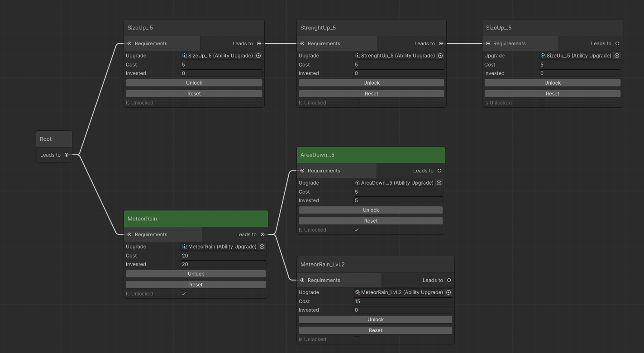
Task: Focus the Cost field of MeteorRain_LvL2 node
Action: [x=403, y=301]
